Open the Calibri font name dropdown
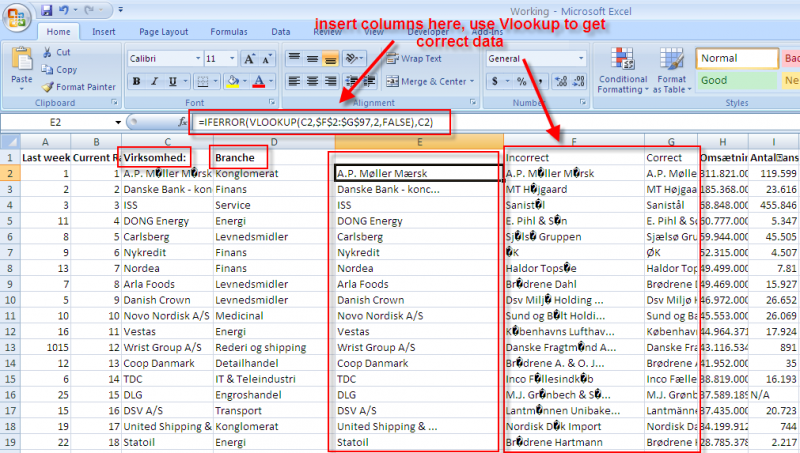The width and height of the screenshot is (800, 453). pyautogui.click(x=194, y=59)
